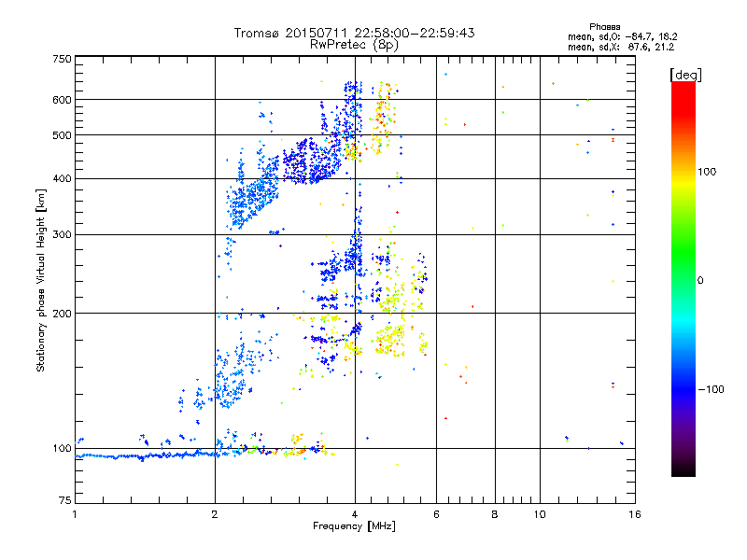Click the y-axis '100' tick label
Image resolution: width=747 pixels, height=560 pixels.
click(x=62, y=449)
